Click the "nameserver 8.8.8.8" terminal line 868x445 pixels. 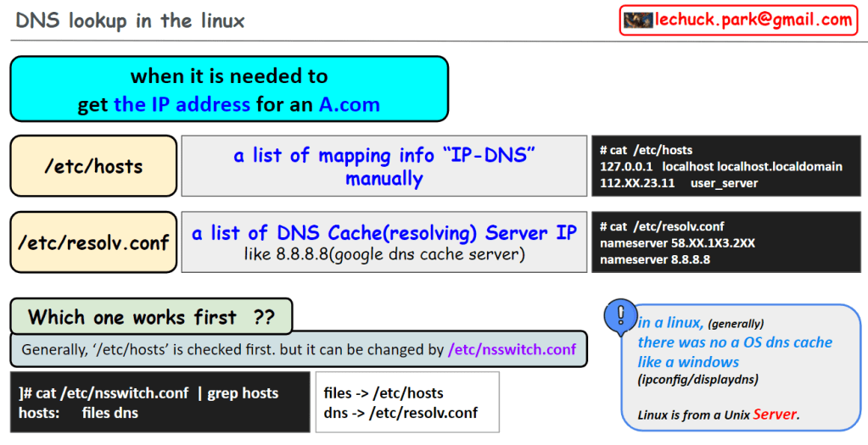pyautogui.click(x=654, y=259)
